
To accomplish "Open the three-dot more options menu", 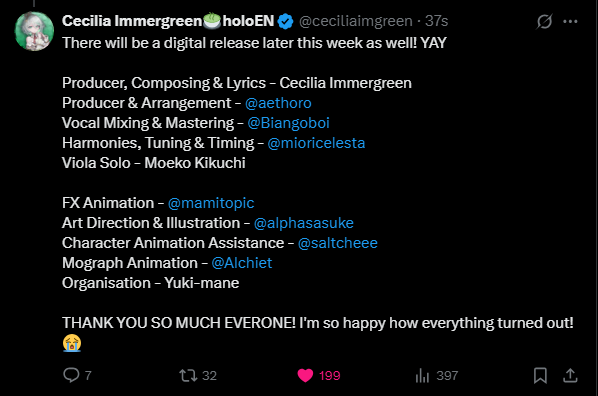I will pyautogui.click(x=570, y=22).
